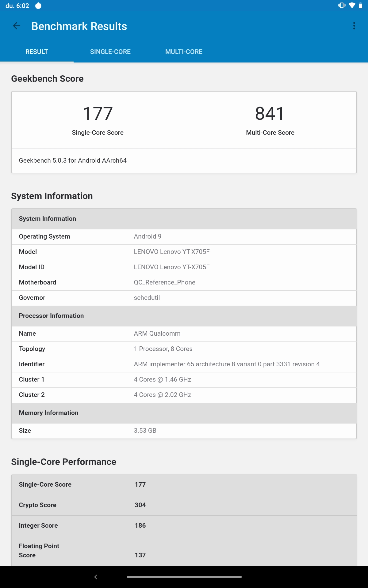Tap the System Information section heading
Image resolution: width=368 pixels, height=588 pixels.
[x=52, y=196]
